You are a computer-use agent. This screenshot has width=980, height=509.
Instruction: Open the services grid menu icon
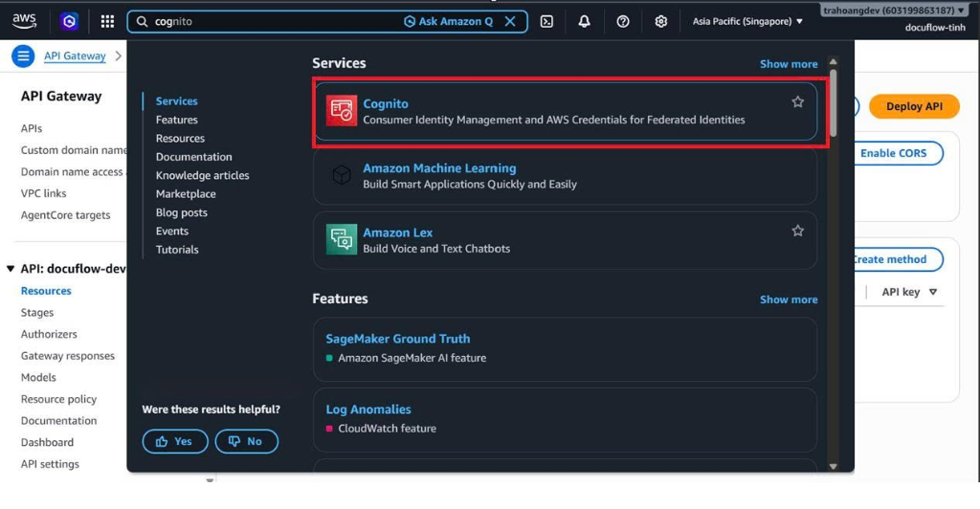click(x=107, y=21)
